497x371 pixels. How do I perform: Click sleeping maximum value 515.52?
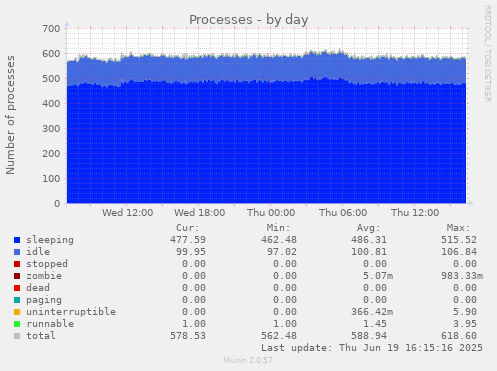459,240
